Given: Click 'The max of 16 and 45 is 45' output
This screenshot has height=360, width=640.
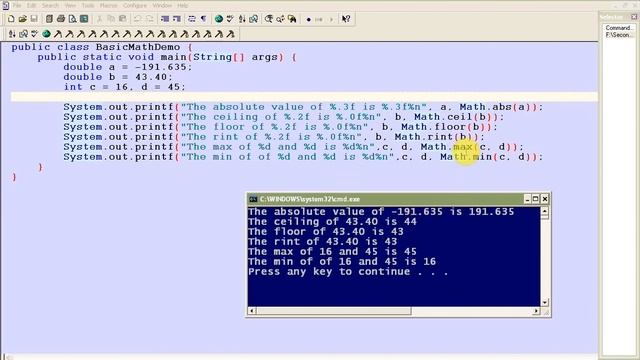Looking at the screenshot, I should pos(332,251).
